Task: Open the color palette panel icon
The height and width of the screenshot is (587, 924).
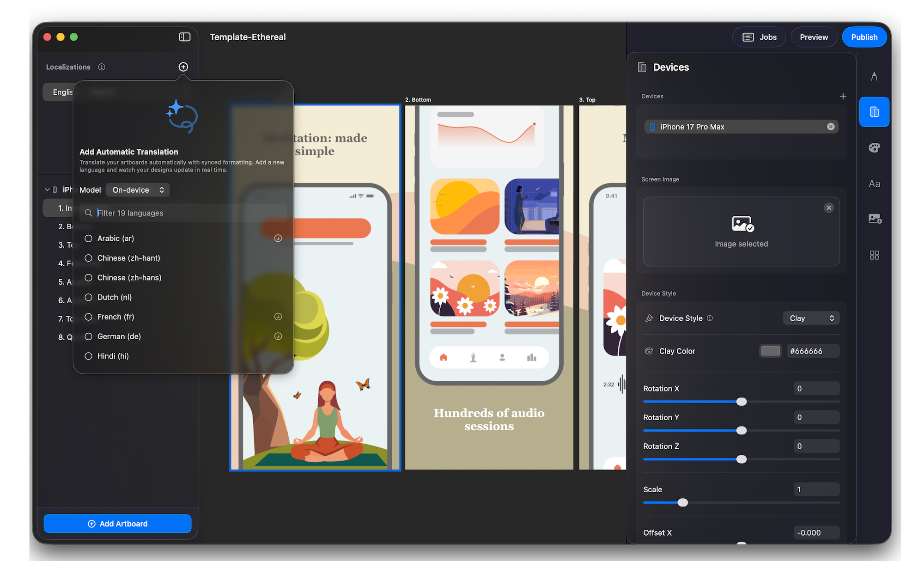Action: 874,148
